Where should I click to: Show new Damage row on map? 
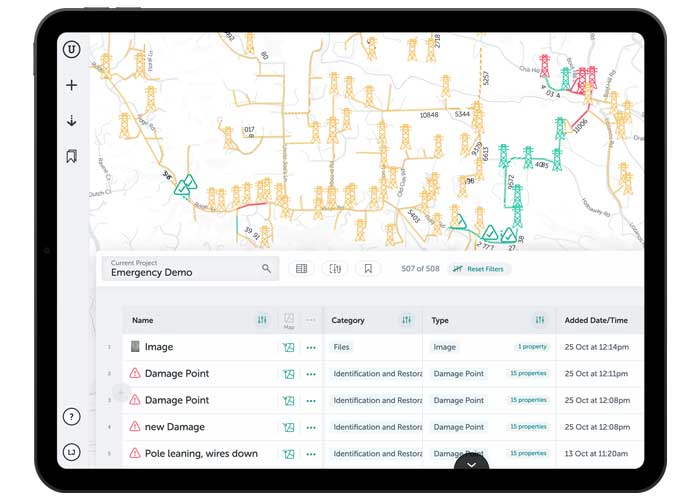pyautogui.click(x=289, y=427)
